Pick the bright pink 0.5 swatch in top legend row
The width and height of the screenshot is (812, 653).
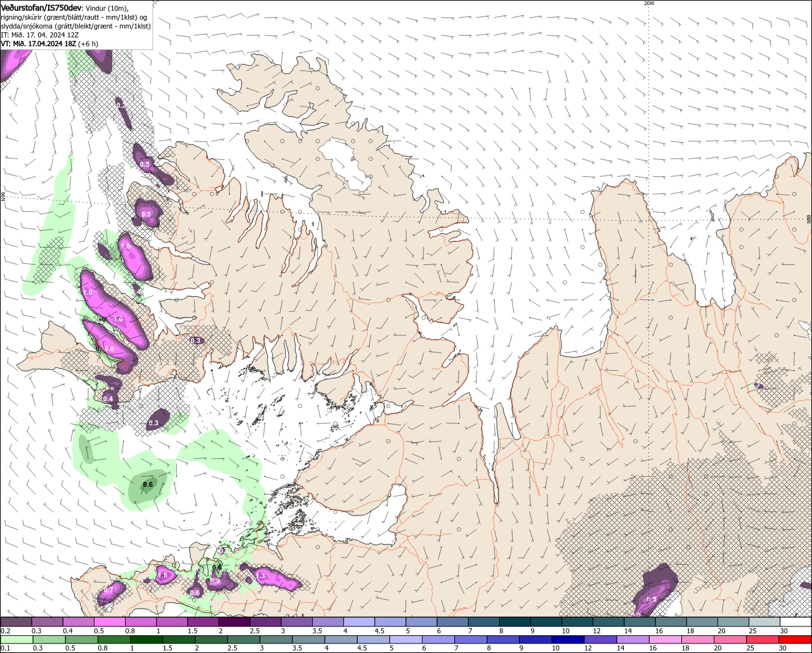click(x=109, y=622)
